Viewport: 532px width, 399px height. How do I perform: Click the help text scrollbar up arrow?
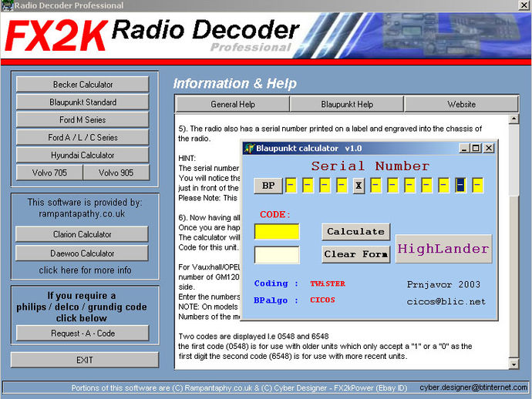pyautogui.click(x=513, y=119)
